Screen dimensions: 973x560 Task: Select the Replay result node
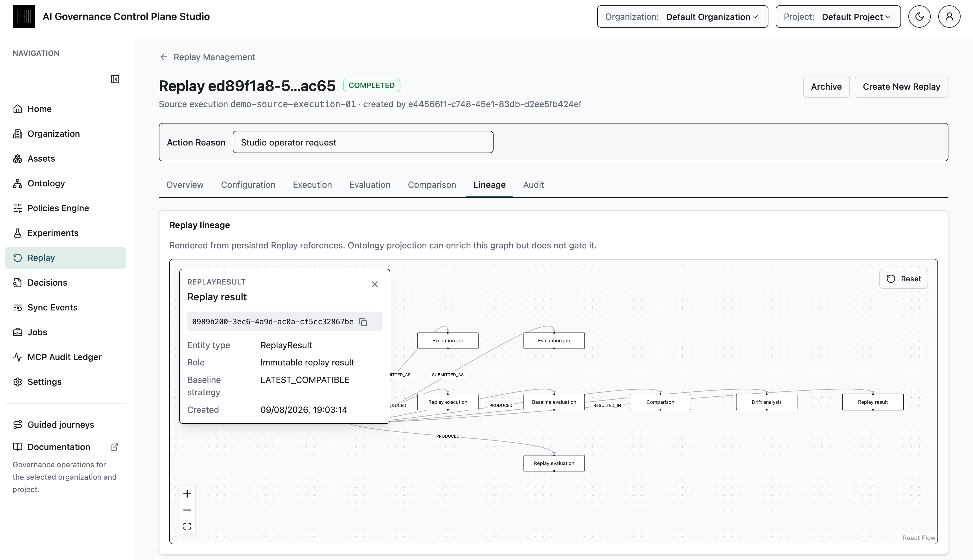coord(873,402)
